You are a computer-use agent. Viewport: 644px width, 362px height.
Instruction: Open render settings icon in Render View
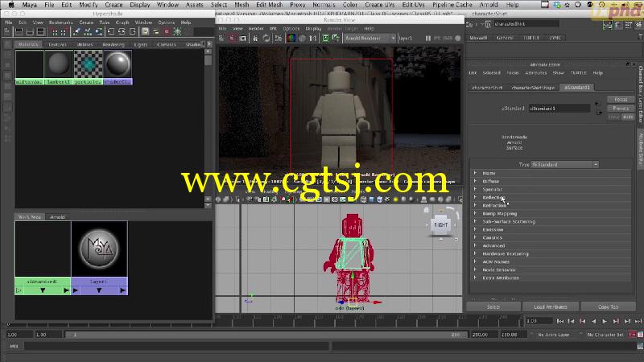279,38
